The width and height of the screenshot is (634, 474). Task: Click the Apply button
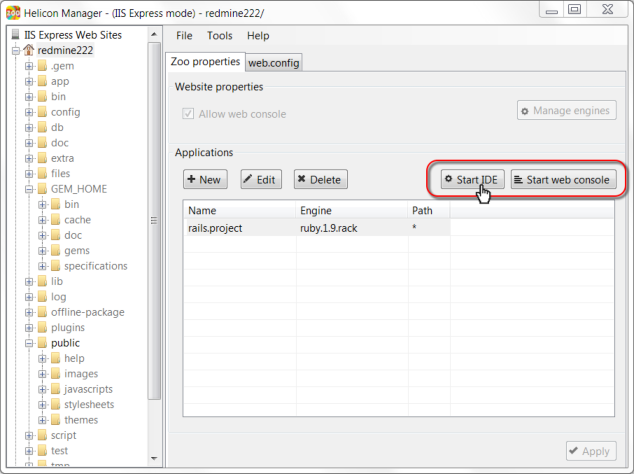[591, 451]
